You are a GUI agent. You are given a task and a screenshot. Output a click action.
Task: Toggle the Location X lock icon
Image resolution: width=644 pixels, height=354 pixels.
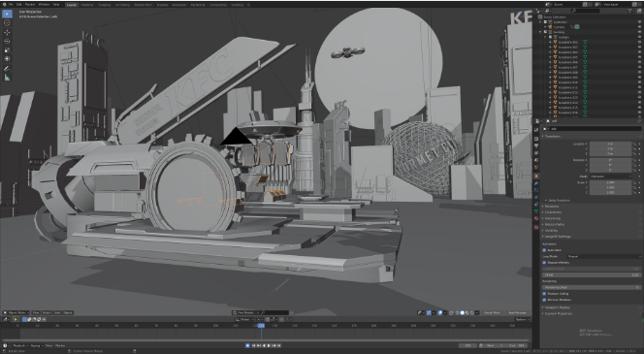click(634, 145)
